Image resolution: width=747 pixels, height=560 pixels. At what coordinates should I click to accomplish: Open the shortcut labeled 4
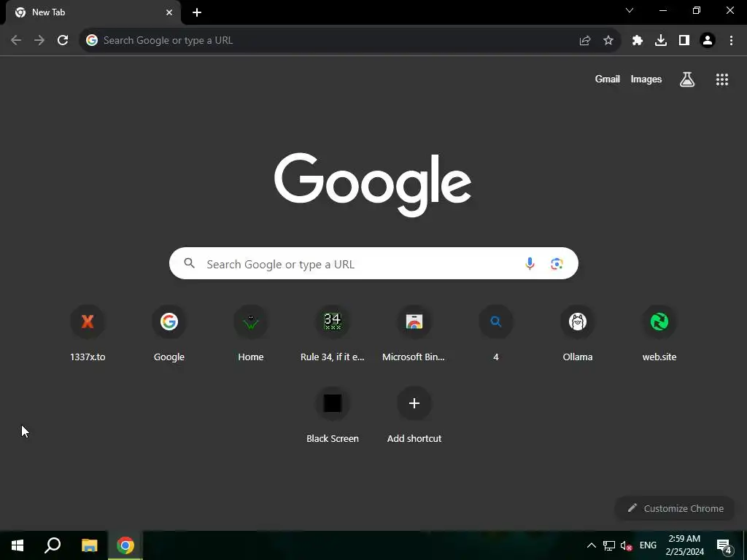click(496, 333)
